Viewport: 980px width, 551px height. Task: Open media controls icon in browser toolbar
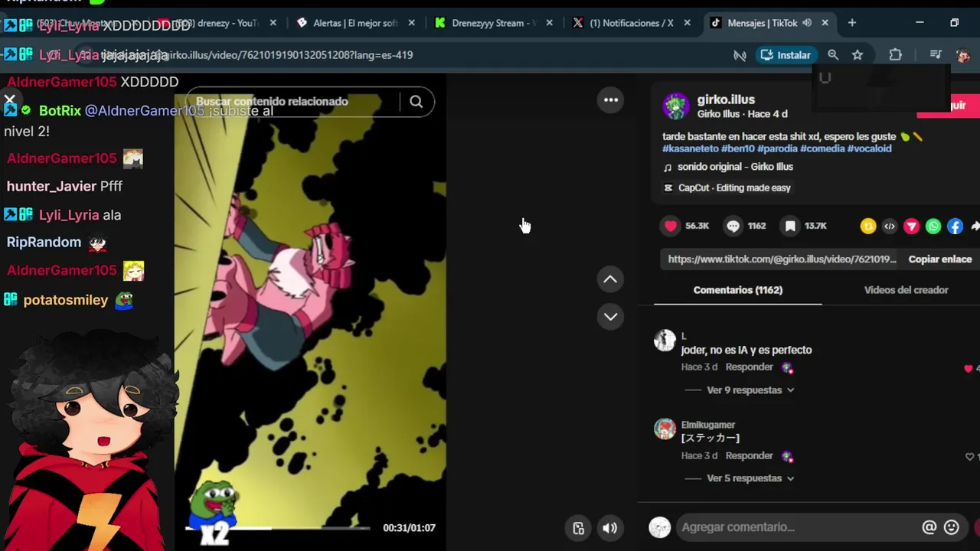click(936, 55)
